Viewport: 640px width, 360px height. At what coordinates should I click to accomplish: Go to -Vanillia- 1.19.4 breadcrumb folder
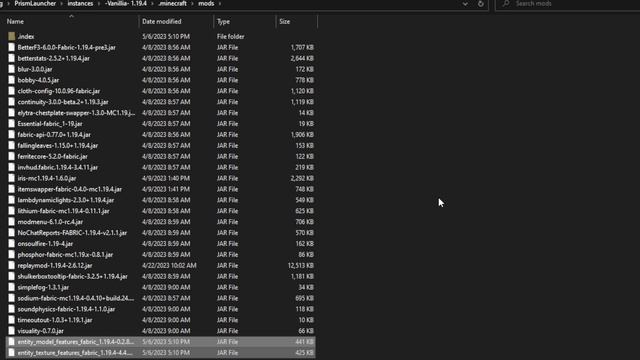coord(126,3)
